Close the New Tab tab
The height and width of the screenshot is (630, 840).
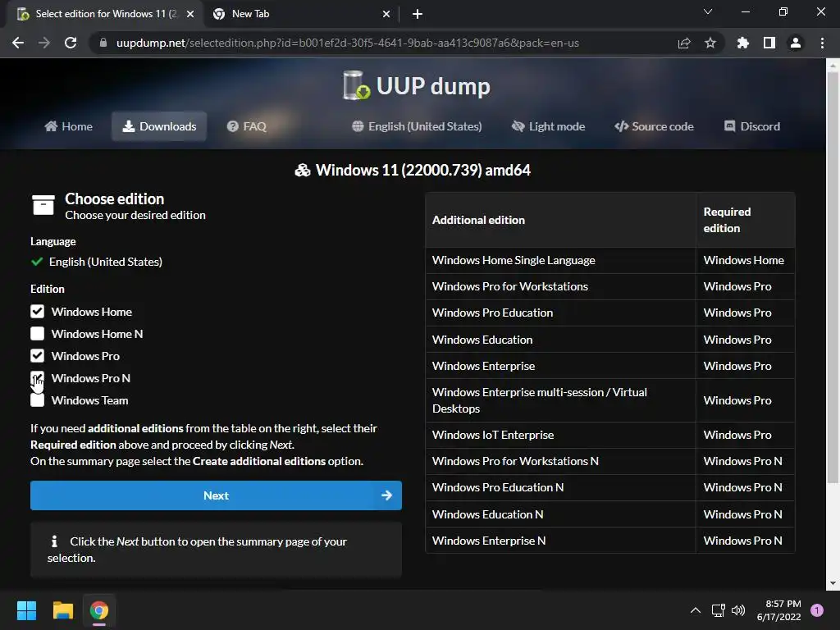click(x=386, y=14)
